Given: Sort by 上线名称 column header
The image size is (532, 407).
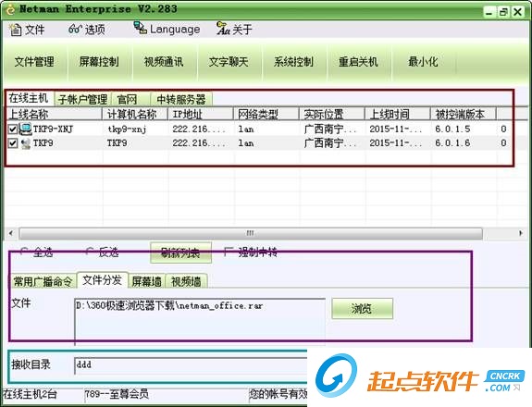Looking at the screenshot, I should (54, 115).
